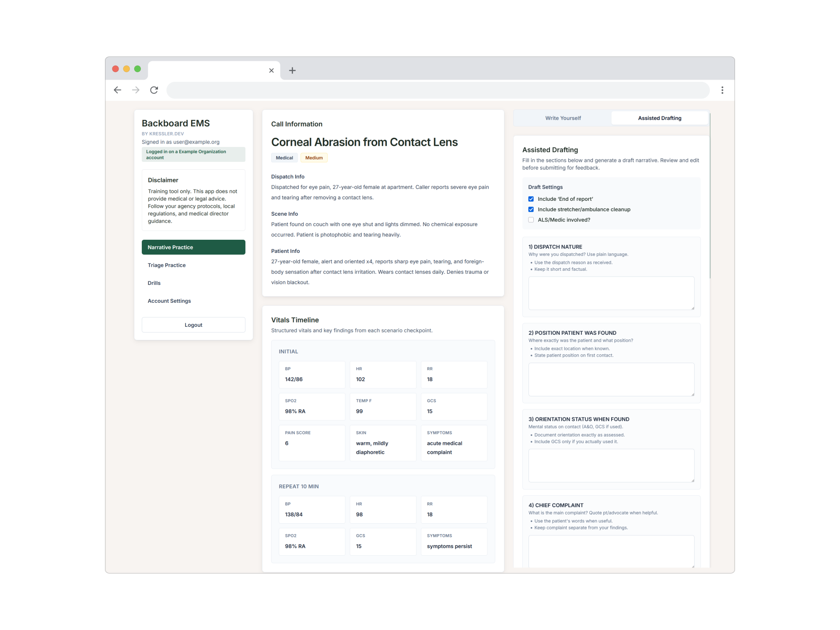Switch to the Write Yourself tab
Image resolution: width=840 pixels, height=630 pixels.
pos(563,118)
